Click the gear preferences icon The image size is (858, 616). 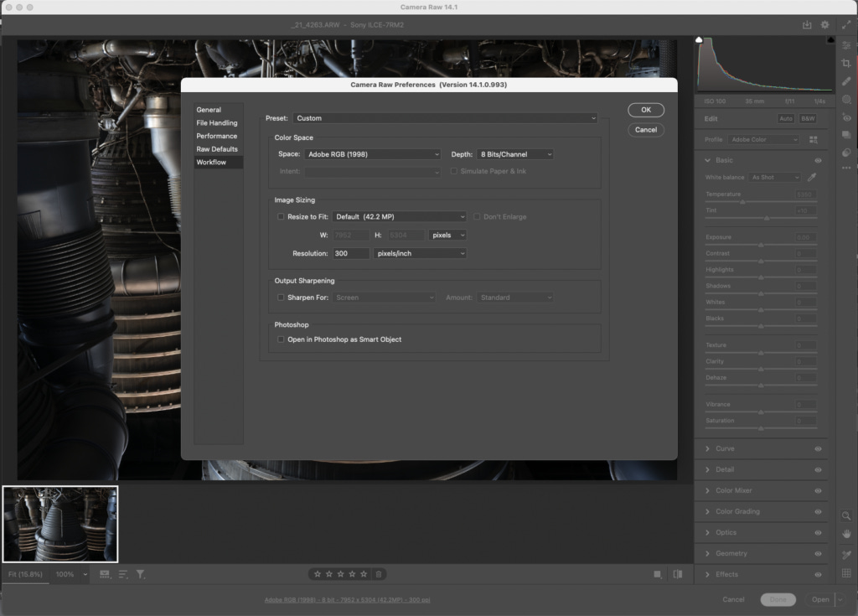(x=825, y=25)
